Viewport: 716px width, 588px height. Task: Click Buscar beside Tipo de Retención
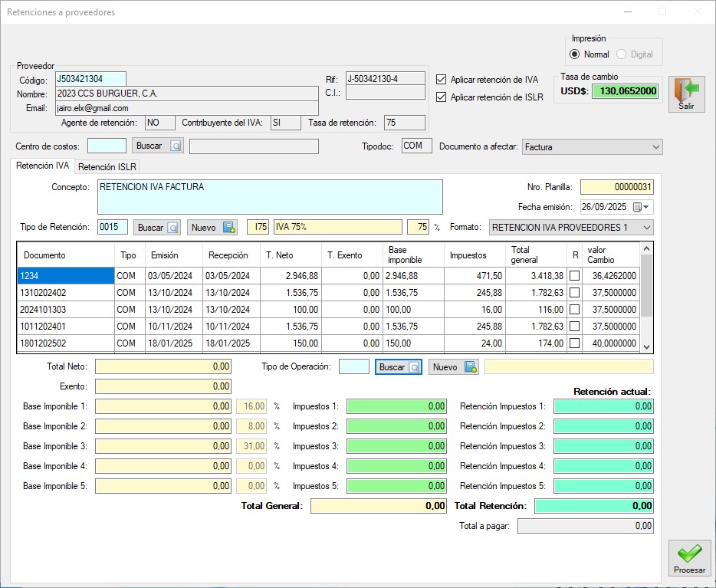(158, 227)
